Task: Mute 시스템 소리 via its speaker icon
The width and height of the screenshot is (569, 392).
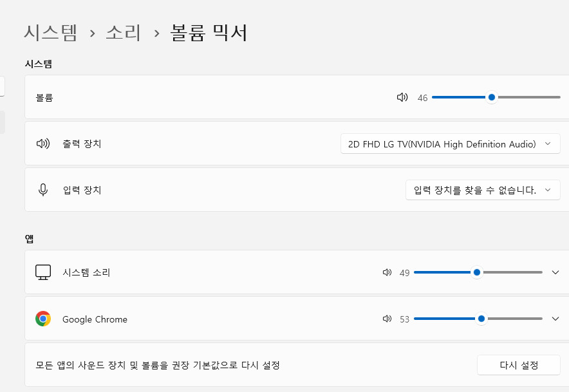Action: (387, 272)
